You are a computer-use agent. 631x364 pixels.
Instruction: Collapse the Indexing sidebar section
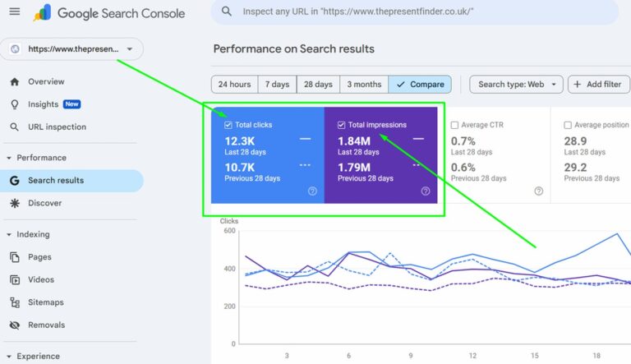(x=10, y=235)
